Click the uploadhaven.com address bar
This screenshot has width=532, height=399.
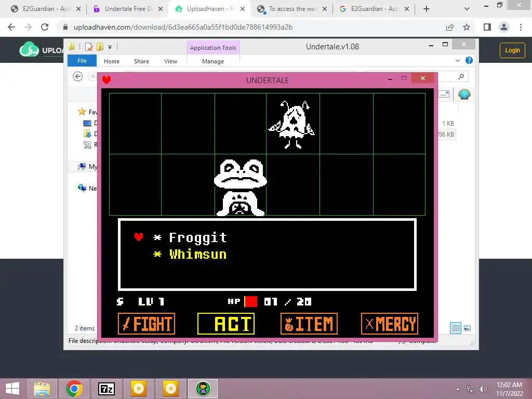click(x=183, y=27)
